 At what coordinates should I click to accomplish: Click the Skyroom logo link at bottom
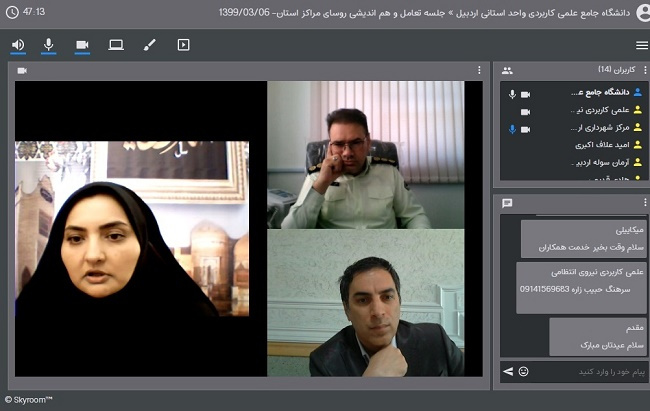coord(29,400)
